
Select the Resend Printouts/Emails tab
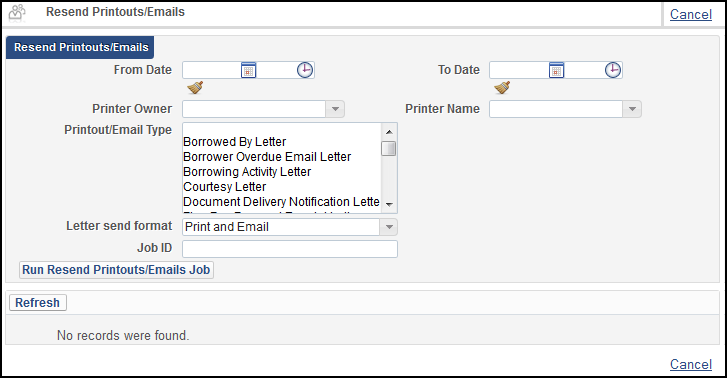click(80, 47)
